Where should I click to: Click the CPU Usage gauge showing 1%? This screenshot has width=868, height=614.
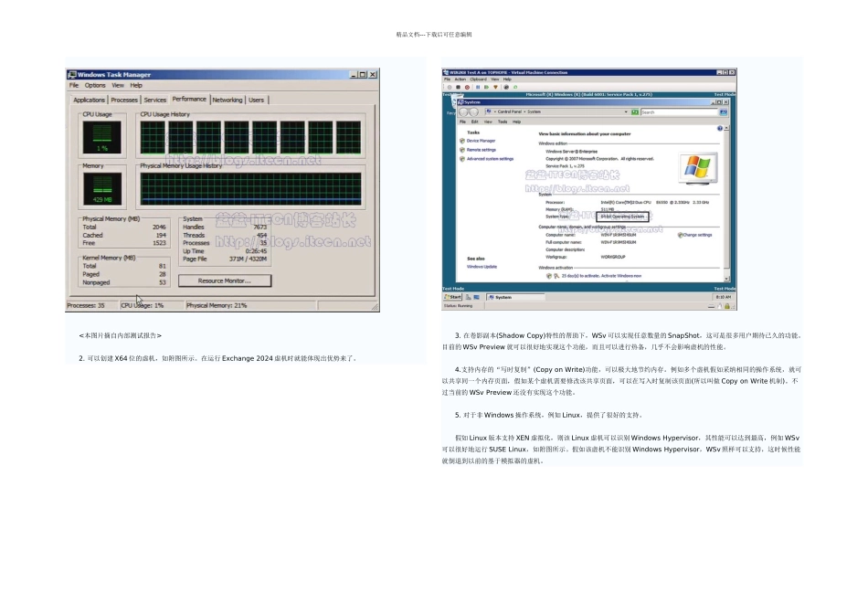[x=101, y=137]
